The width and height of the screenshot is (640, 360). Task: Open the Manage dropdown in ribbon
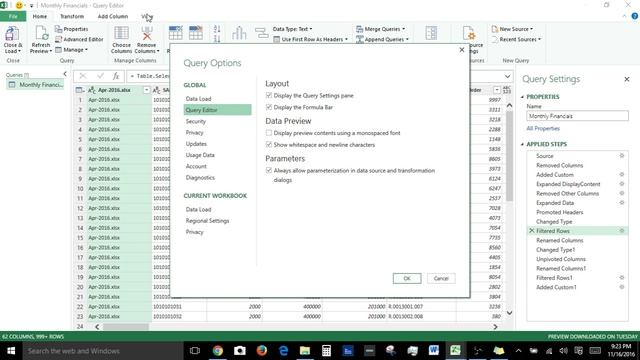pos(71,49)
